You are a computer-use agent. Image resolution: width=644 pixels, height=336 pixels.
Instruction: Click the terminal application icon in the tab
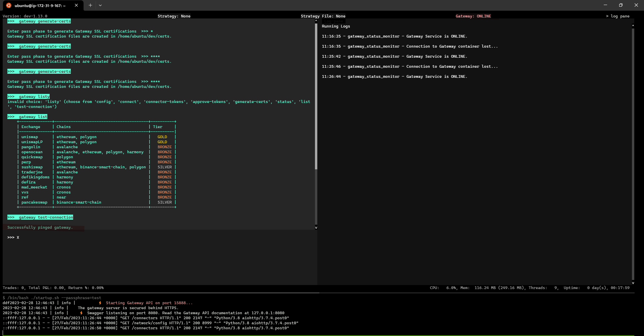[8, 5]
